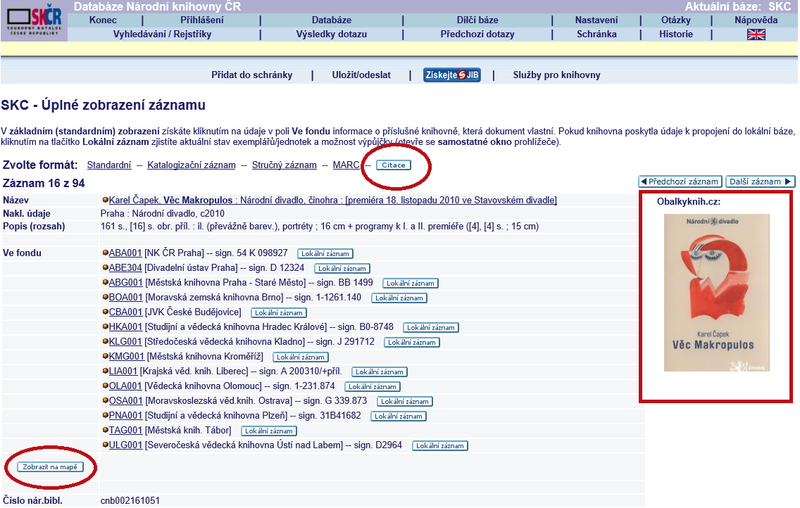Click the bullet icon beside OLA001

tap(105, 386)
